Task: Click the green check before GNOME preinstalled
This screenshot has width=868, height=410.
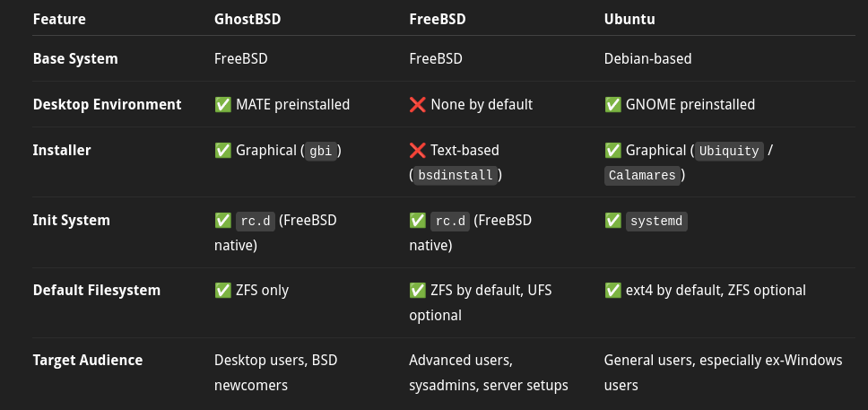Action: tap(612, 105)
